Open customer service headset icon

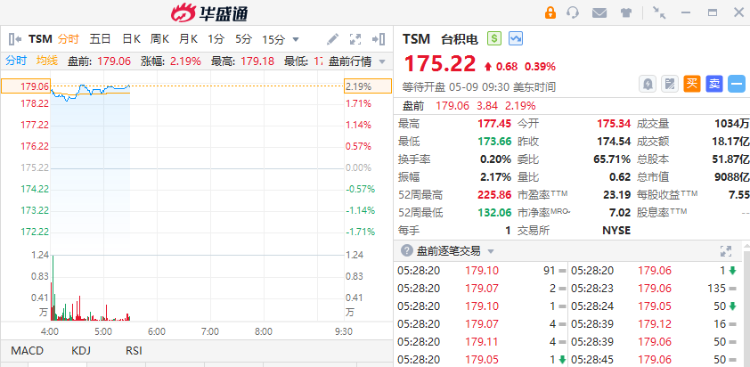(x=573, y=13)
